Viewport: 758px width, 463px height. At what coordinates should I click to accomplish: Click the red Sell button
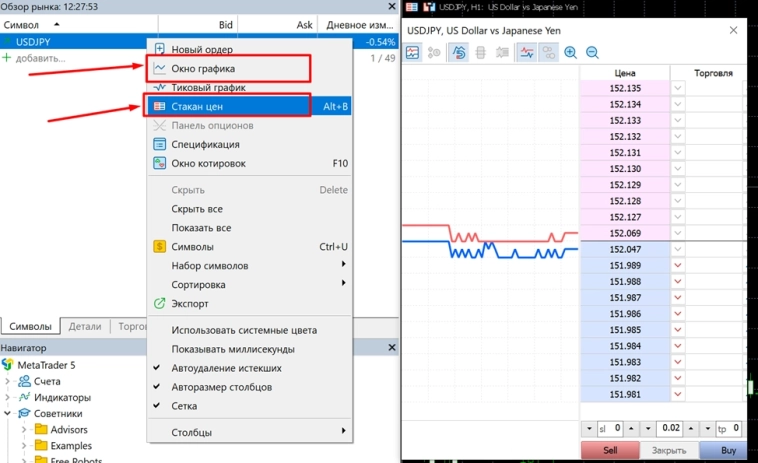point(610,450)
